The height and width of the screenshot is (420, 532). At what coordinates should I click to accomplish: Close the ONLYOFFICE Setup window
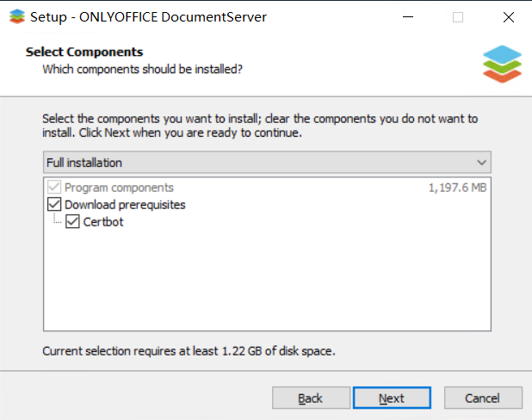(508, 17)
